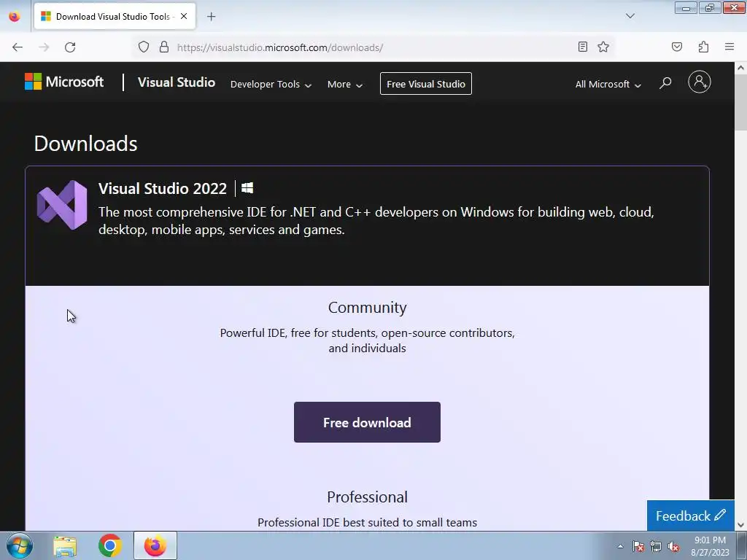Open the network tray icon
The image size is (747, 560).
[x=656, y=546]
